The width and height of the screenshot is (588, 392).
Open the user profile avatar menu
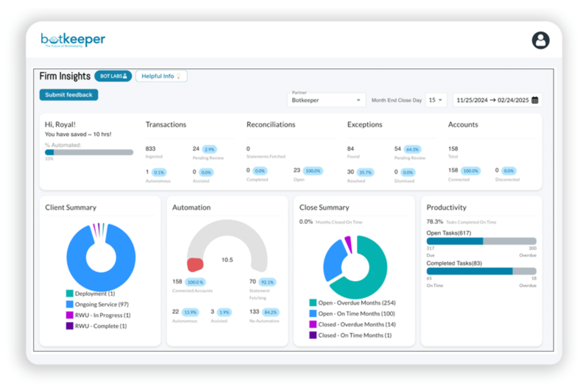[x=540, y=40]
